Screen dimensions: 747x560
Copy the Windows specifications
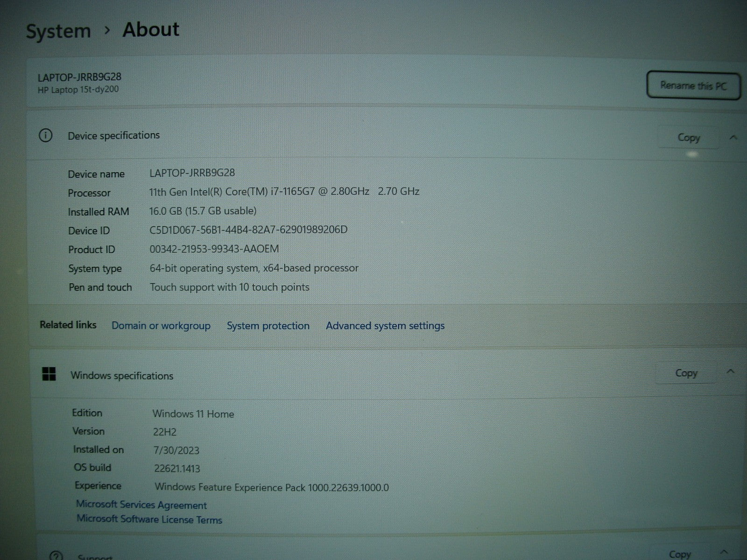point(686,373)
